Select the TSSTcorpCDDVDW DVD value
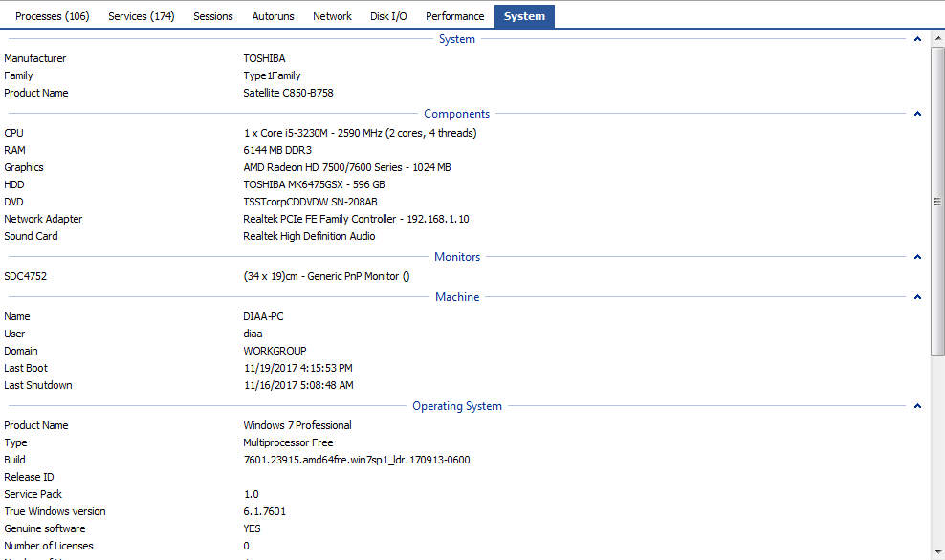This screenshot has height=560, width=945. tap(311, 202)
